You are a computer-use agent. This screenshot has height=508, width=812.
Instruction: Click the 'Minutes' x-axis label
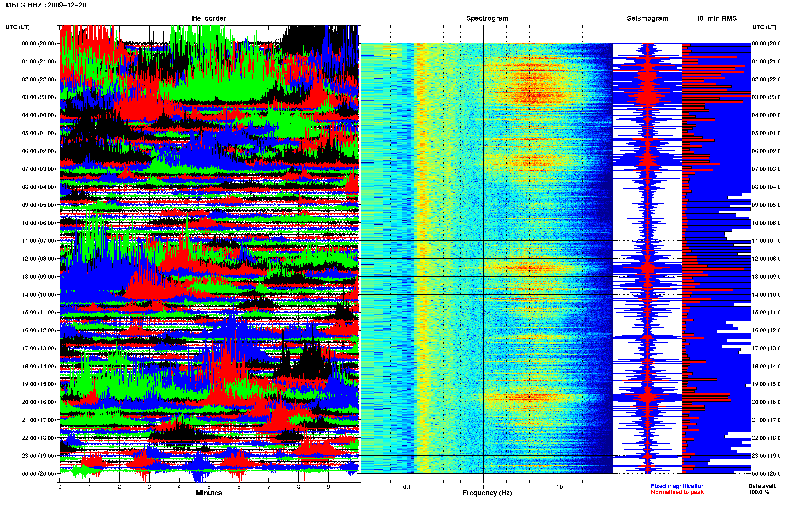coord(209,493)
